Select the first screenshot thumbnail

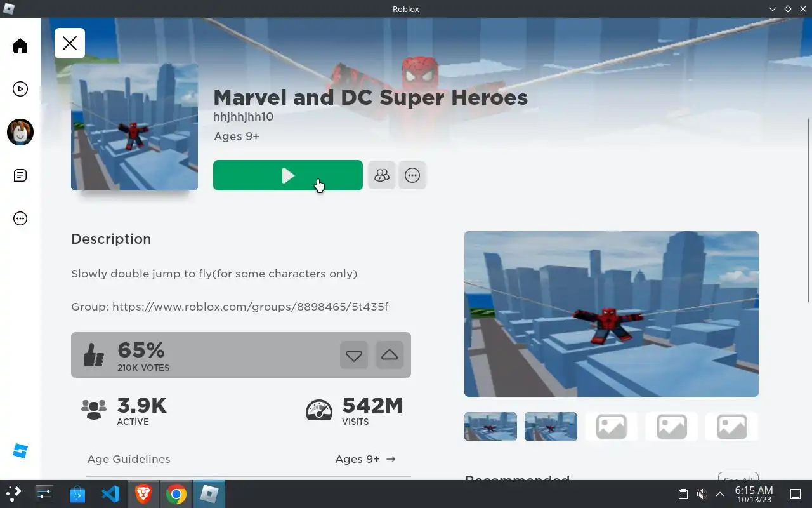490,426
